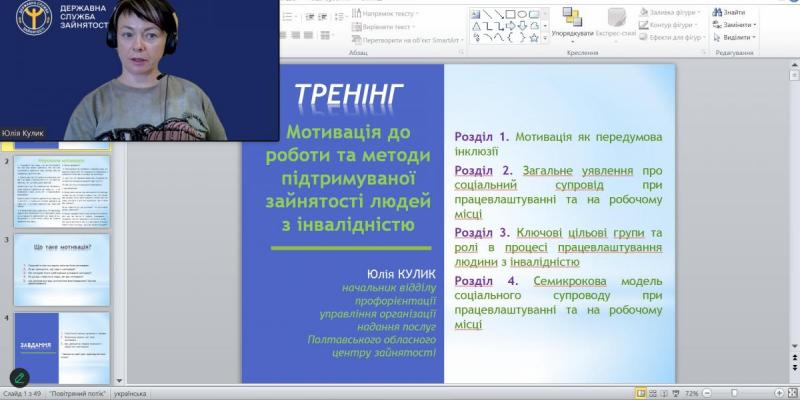The height and width of the screenshot is (400, 800).
Task: Select the rectangle shape in shapes gallery
Action: click(x=510, y=14)
